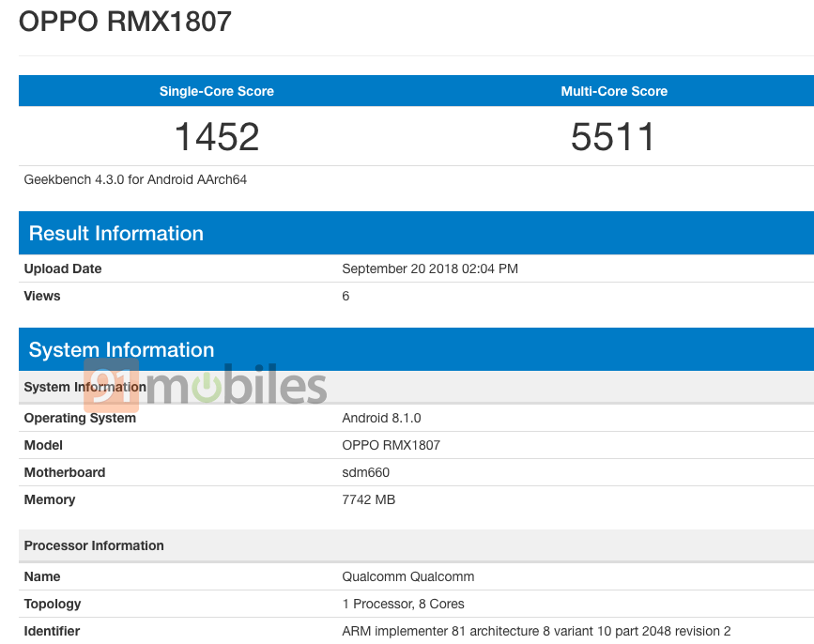
Task: Click the single-core score value 1452
Action: click(x=217, y=137)
